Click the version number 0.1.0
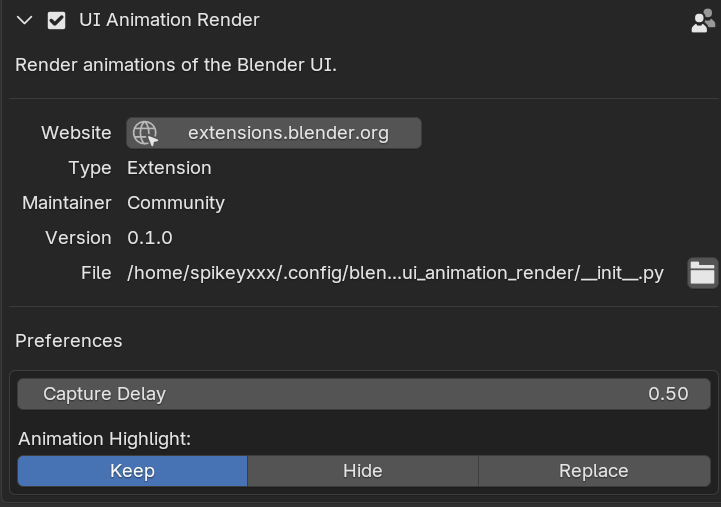 point(150,238)
